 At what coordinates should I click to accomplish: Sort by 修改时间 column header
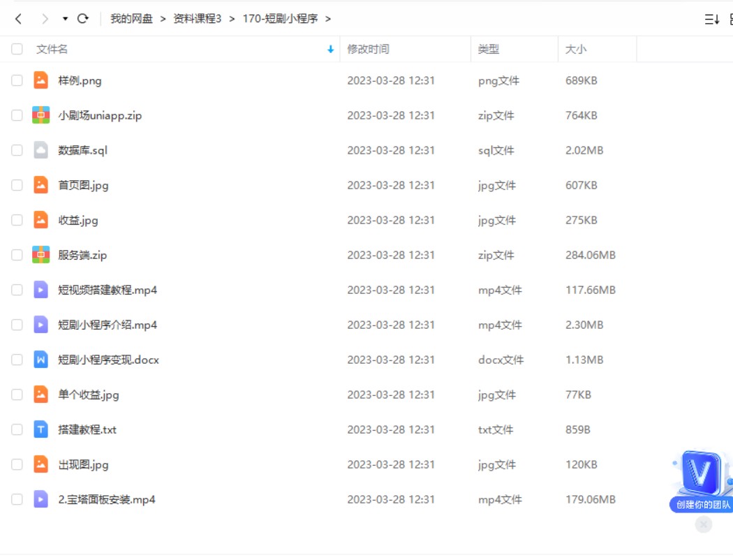click(x=369, y=49)
